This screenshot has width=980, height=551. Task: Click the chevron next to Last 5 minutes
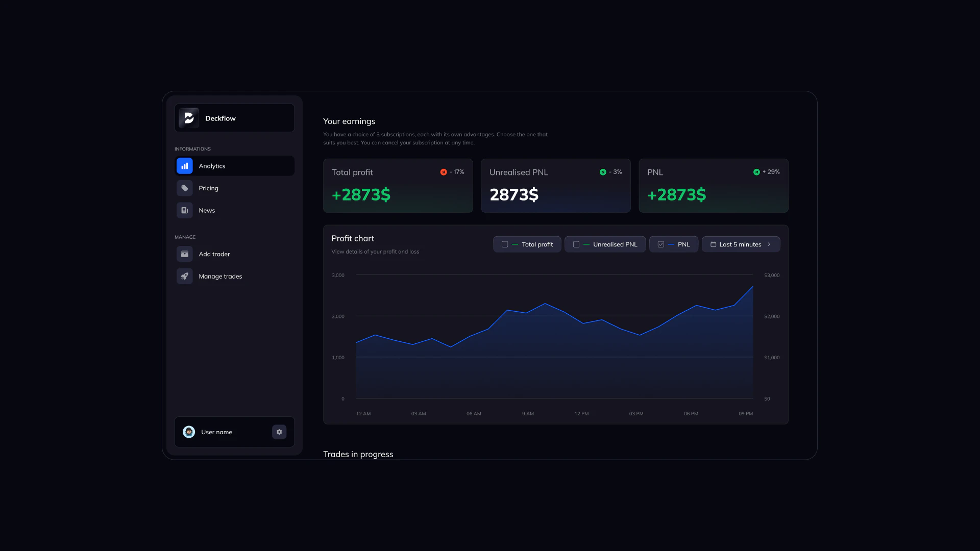coord(770,244)
